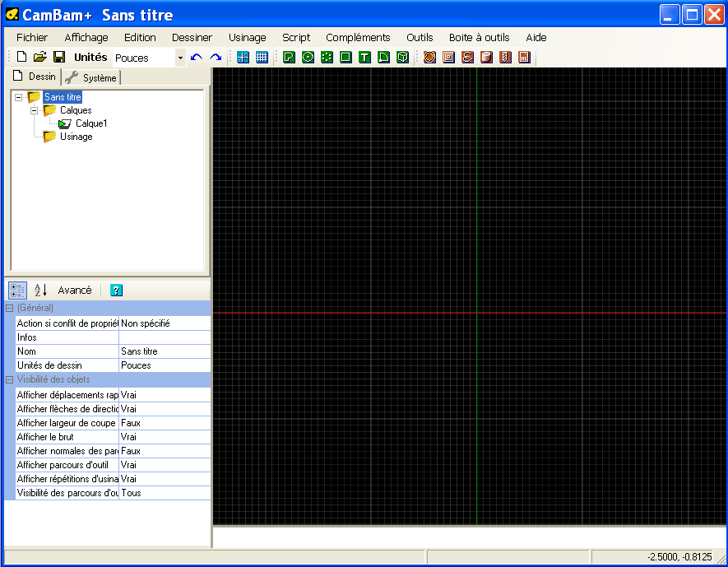Click the 3D cube toolbar icon

point(402,57)
